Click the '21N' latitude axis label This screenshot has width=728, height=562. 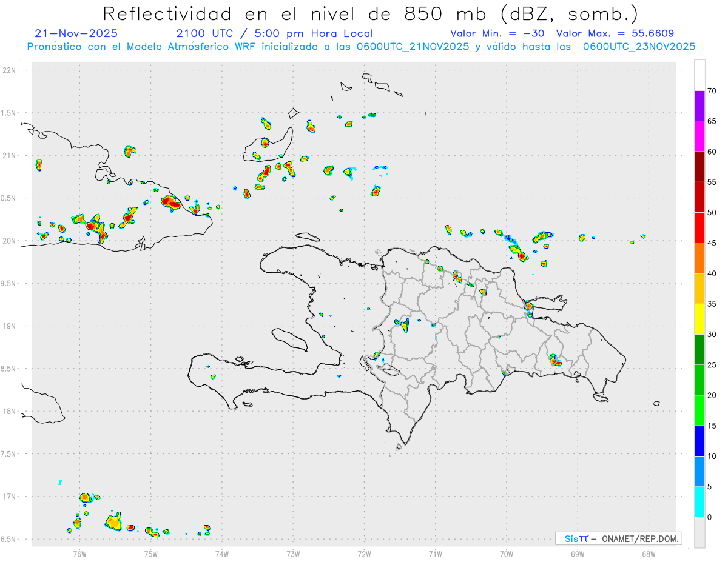(10, 155)
